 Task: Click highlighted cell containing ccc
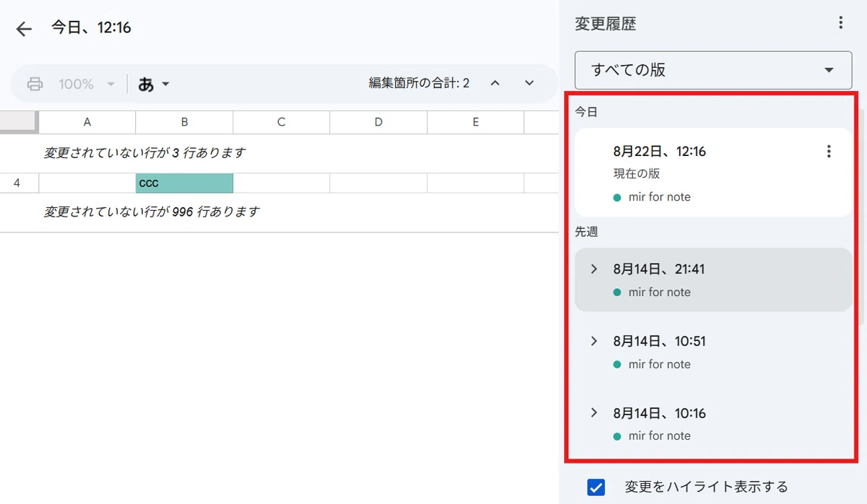point(184,183)
